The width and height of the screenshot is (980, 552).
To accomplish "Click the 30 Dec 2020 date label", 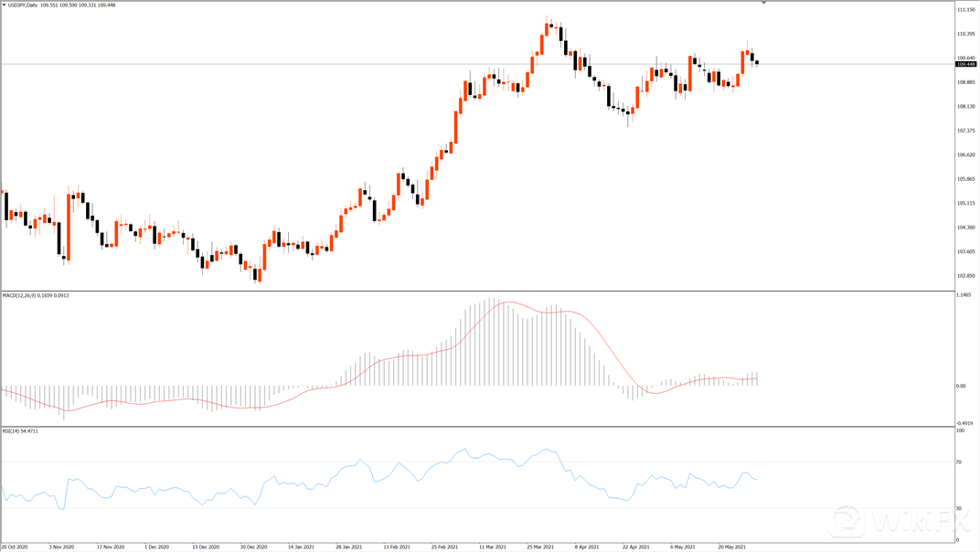I will coord(253,547).
